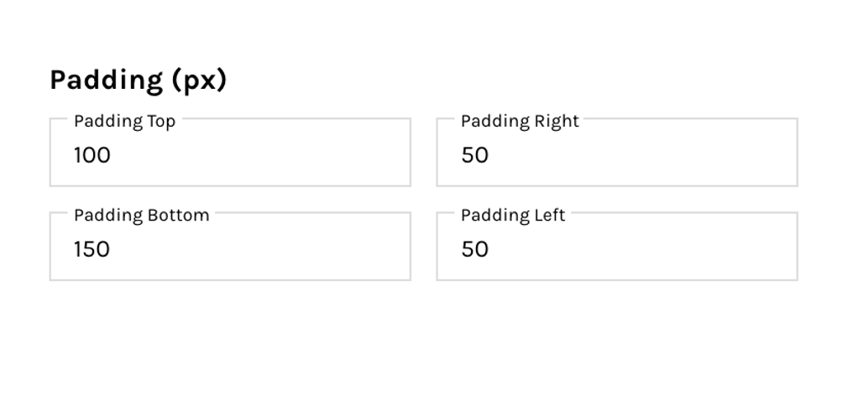Click the word "Padding" in the bold heading
Viewport: 868px width, 406px height.
[x=106, y=81]
